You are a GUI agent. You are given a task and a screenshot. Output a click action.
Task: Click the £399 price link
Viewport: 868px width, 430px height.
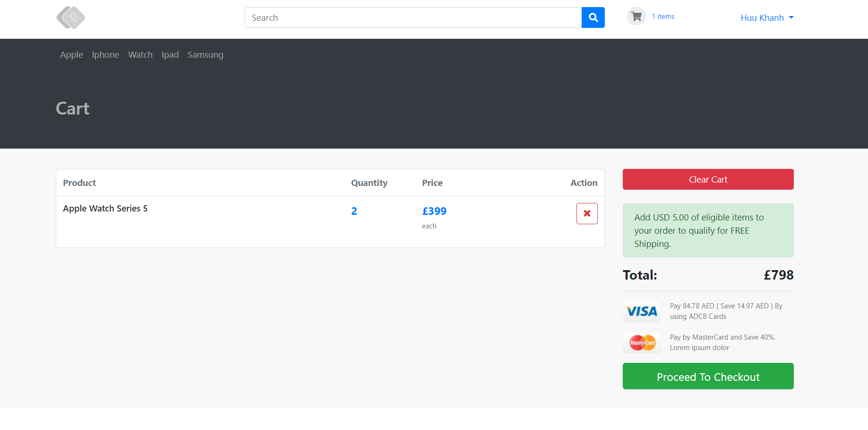(x=434, y=211)
